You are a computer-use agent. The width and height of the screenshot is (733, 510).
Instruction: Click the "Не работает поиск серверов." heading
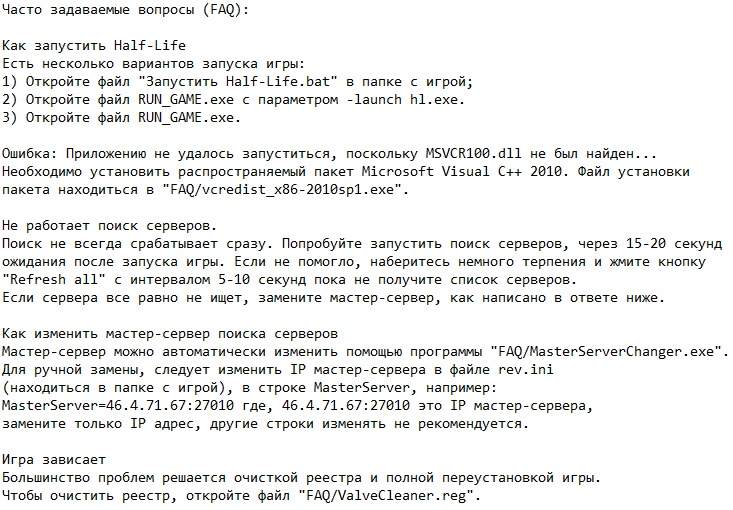[x=110, y=226]
